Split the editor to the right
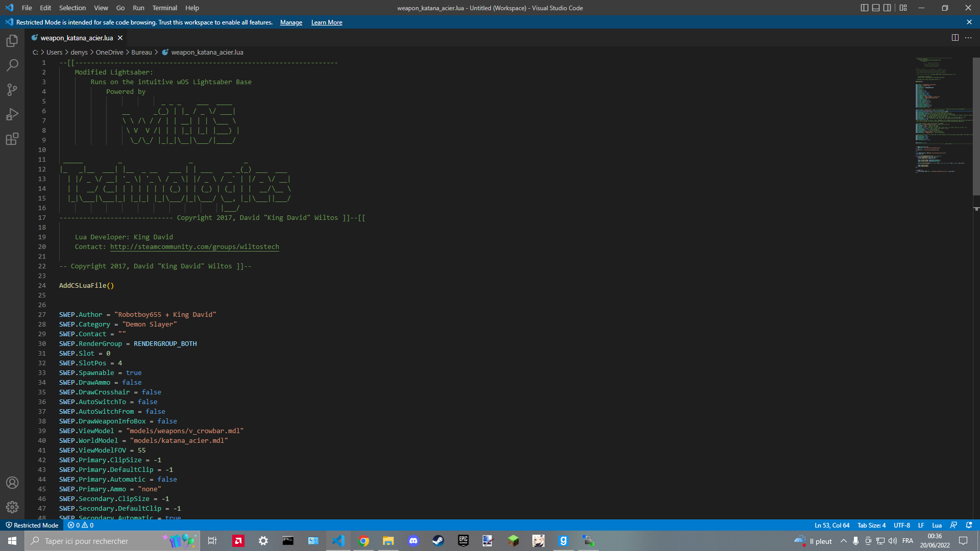 tap(955, 38)
